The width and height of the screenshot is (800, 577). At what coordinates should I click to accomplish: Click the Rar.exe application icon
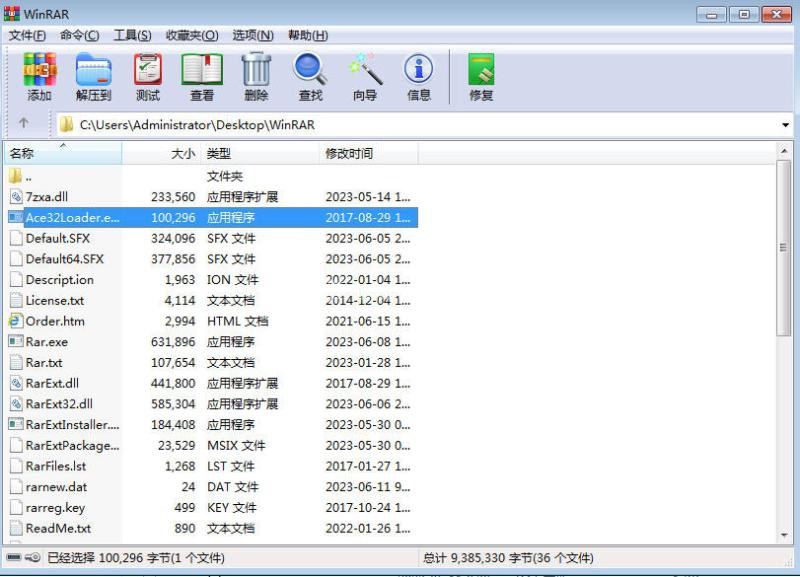(16, 341)
